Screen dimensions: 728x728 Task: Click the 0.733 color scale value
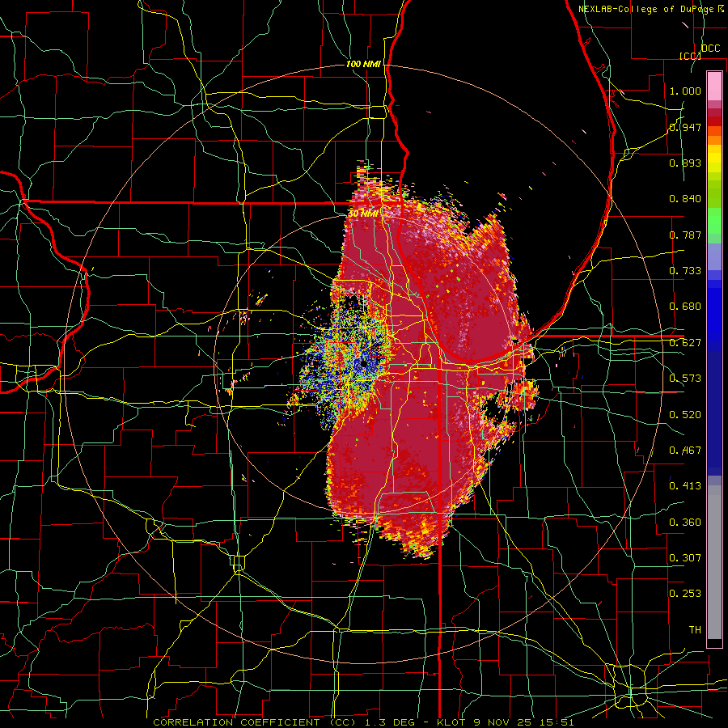[685, 271]
